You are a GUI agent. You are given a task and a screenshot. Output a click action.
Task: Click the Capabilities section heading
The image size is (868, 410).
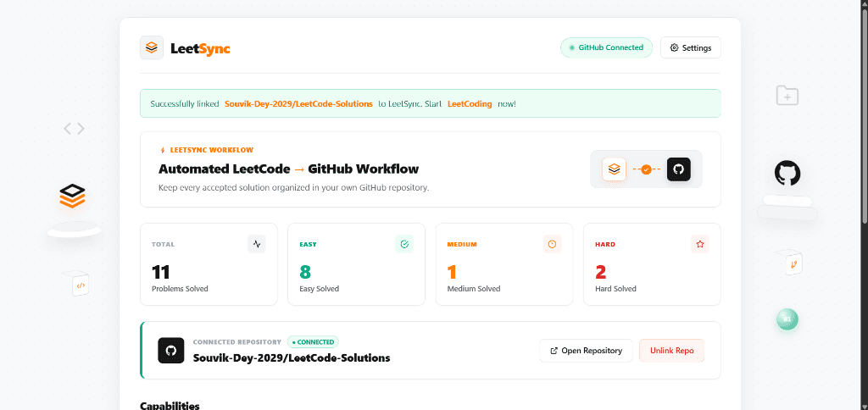(170, 406)
